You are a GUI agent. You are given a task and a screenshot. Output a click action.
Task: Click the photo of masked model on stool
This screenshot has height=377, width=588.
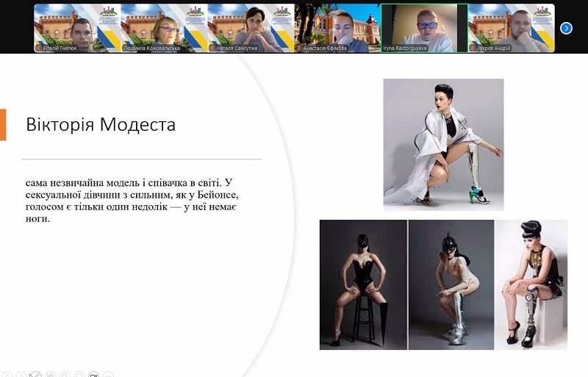coord(363,284)
